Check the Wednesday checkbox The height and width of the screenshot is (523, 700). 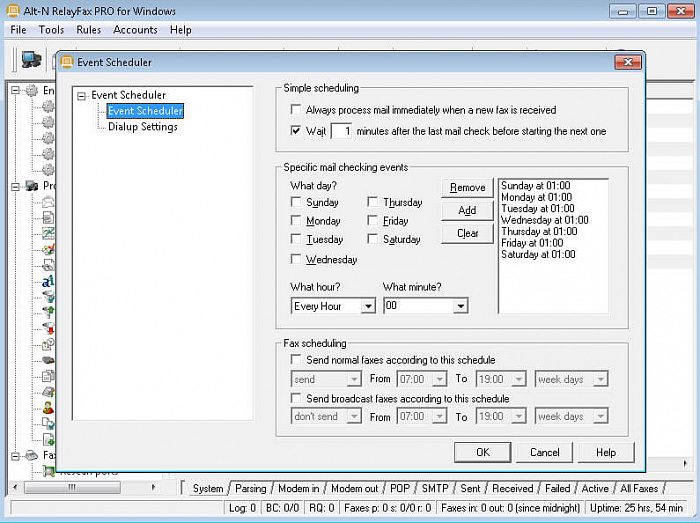(296, 259)
